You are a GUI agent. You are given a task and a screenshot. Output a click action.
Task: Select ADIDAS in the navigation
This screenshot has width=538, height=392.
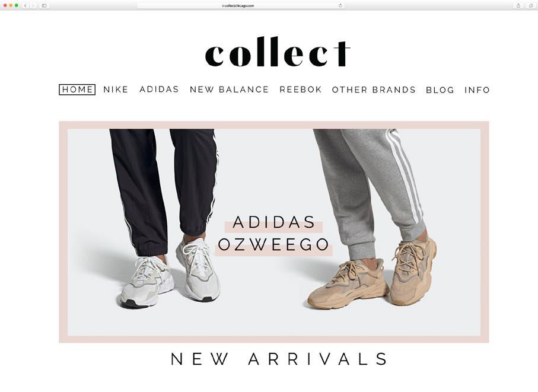coord(159,89)
